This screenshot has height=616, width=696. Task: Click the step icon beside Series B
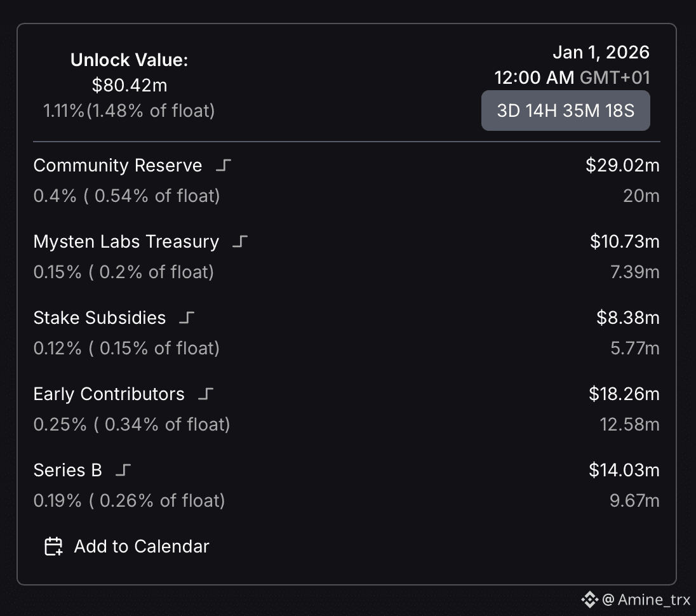(124, 471)
